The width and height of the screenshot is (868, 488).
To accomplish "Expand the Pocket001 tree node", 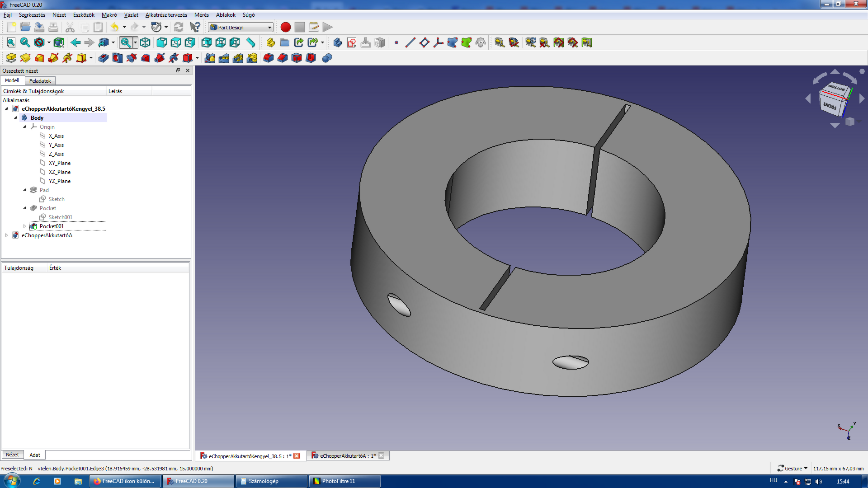I will click(24, 226).
